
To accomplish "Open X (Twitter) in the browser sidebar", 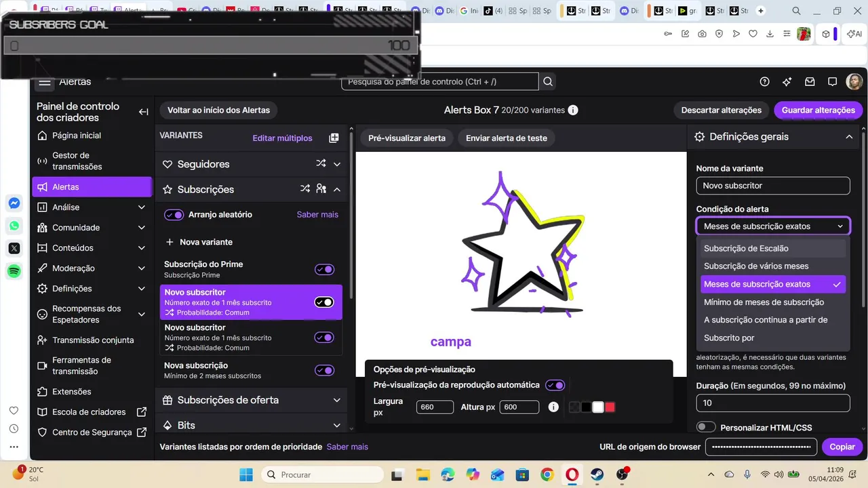I will click(14, 248).
